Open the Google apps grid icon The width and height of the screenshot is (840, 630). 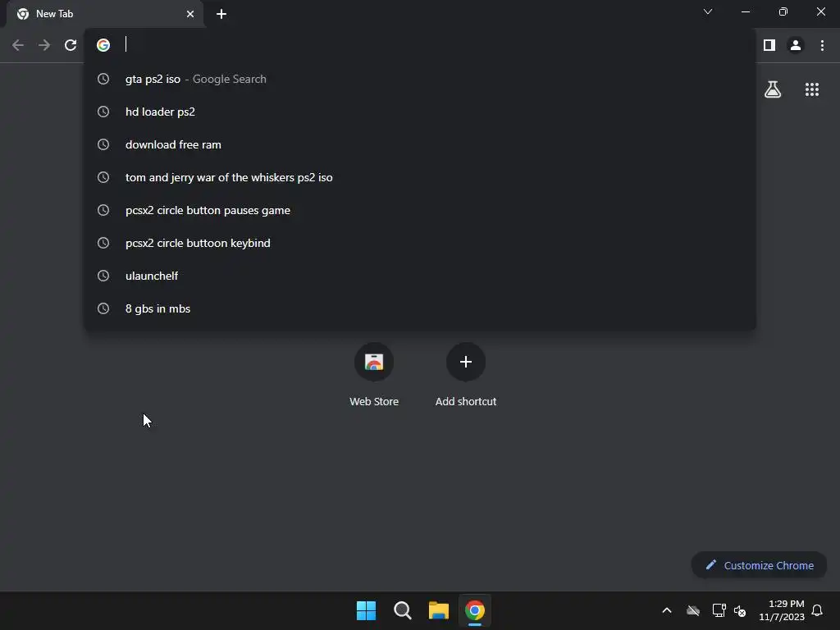click(x=812, y=89)
